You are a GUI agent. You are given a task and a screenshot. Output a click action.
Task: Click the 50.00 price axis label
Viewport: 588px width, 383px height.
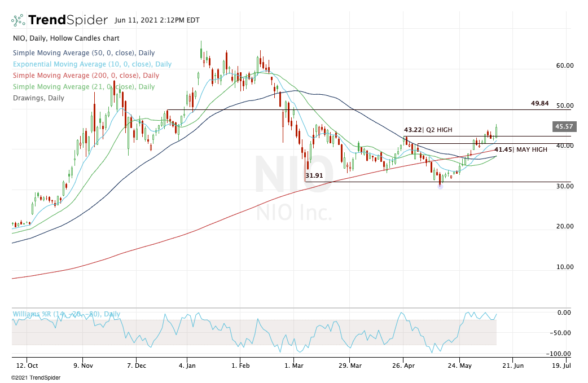click(565, 106)
